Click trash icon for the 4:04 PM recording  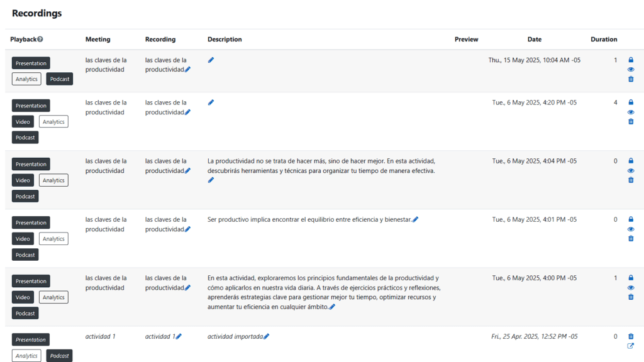coord(631,180)
